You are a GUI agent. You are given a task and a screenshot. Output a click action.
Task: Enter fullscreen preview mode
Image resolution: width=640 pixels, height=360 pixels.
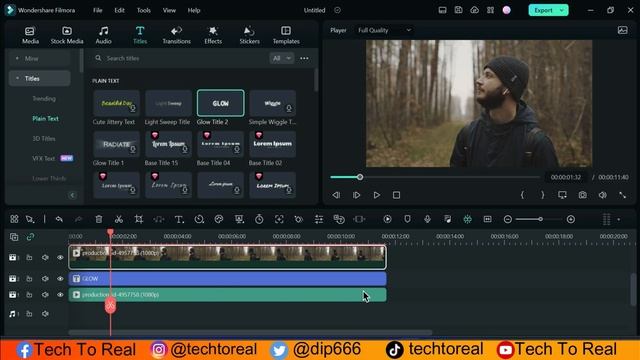coord(622,195)
